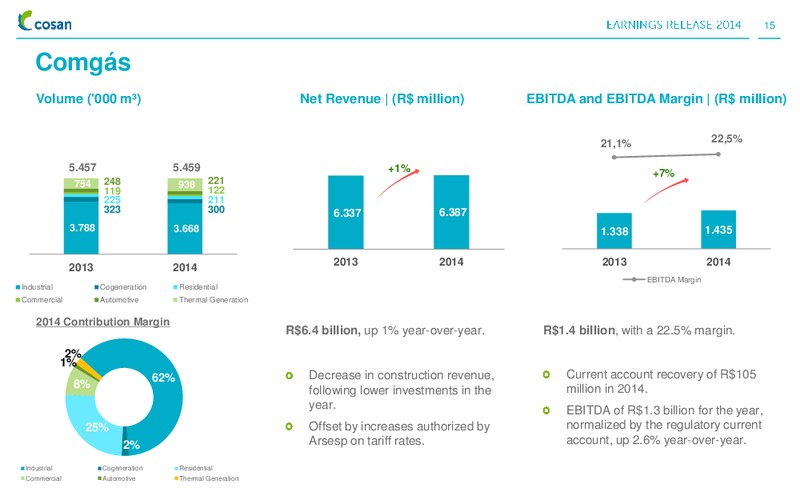Viewport: 800px width, 500px height.
Task: Select the 754 Thermal Generation segment
Action: [x=81, y=184]
